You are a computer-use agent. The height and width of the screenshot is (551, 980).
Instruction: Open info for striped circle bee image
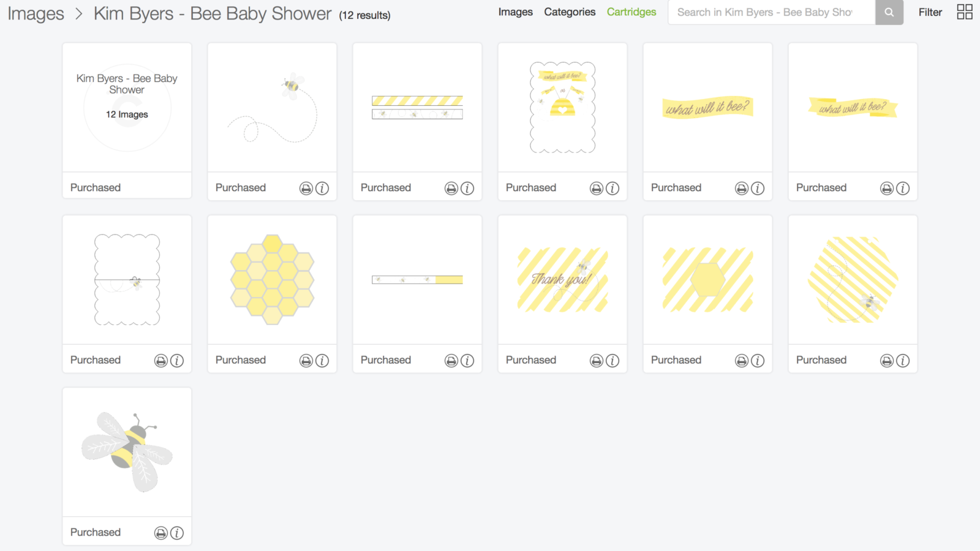(x=903, y=361)
